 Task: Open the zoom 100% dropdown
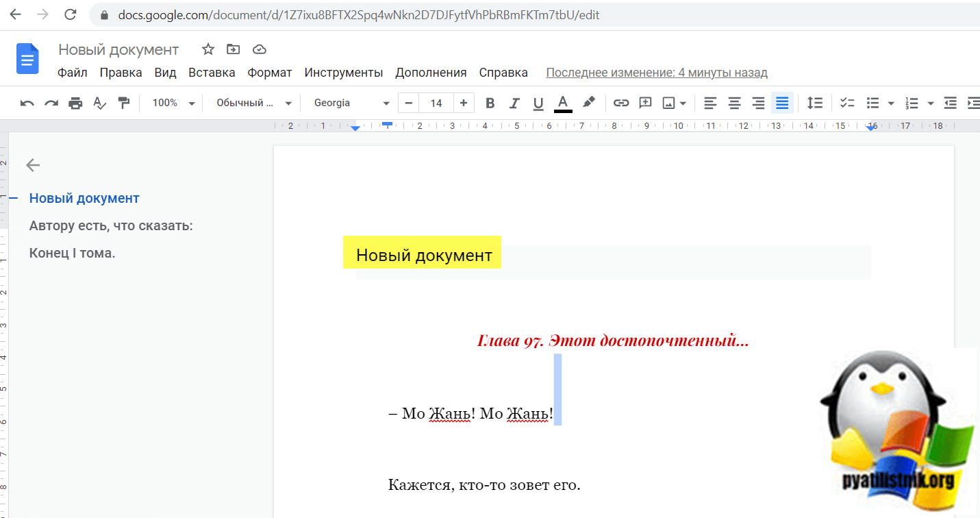[173, 103]
